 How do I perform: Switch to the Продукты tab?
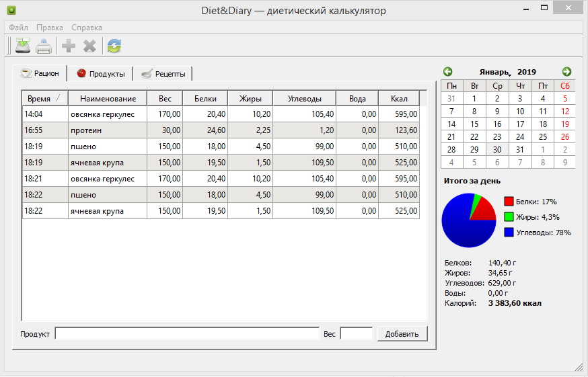(x=100, y=73)
